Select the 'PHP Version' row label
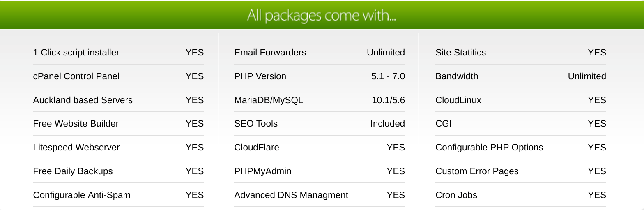The width and height of the screenshot is (644, 210). (260, 76)
